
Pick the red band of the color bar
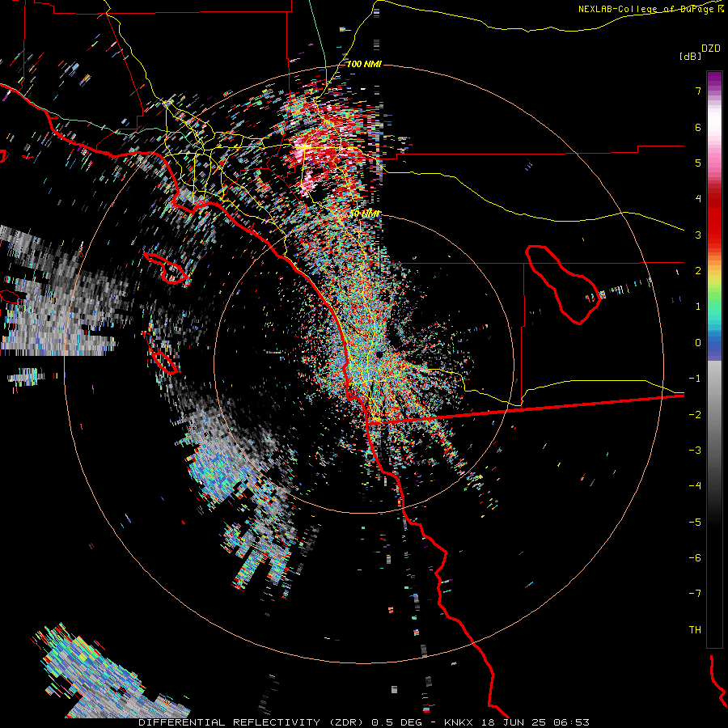tap(714, 223)
